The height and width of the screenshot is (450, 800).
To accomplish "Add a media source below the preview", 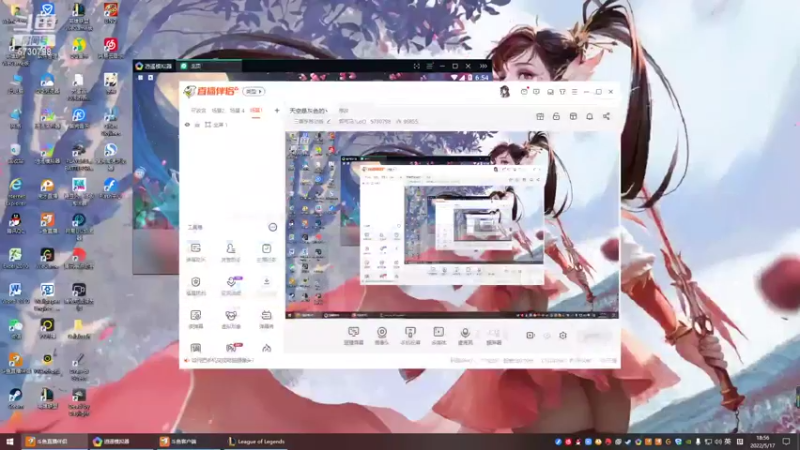I will [438, 336].
